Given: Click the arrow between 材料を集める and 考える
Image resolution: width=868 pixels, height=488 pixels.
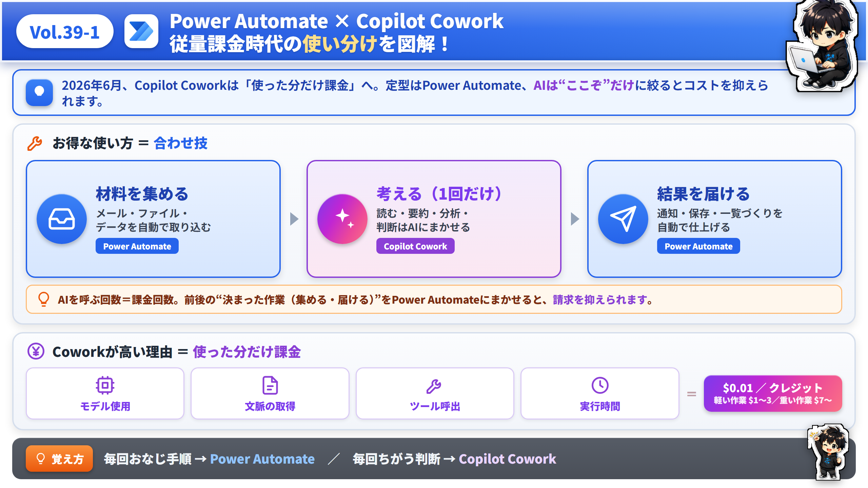Looking at the screenshot, I should [x=294, y=219].
